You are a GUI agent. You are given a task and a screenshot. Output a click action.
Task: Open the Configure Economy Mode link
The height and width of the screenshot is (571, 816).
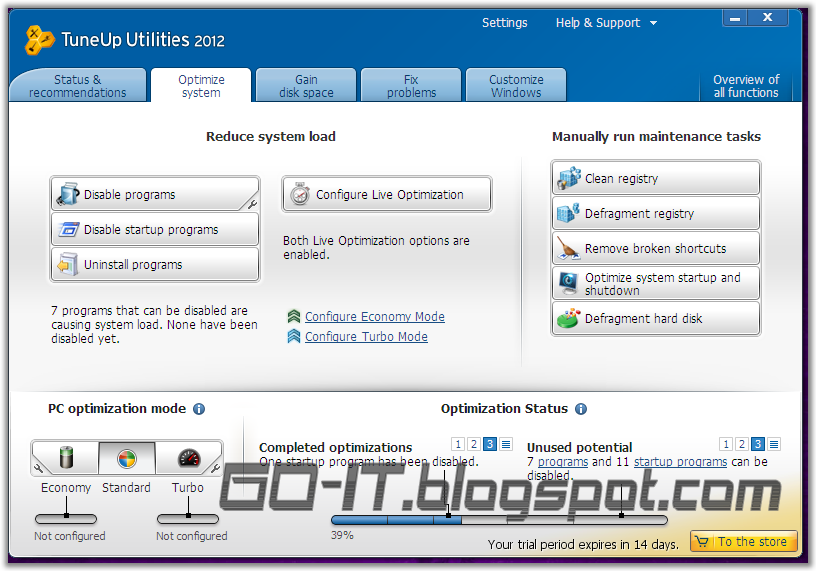click(375, 316)
